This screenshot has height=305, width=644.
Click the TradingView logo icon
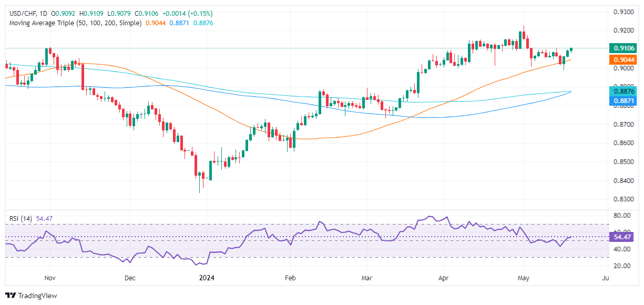click(11, 296)
